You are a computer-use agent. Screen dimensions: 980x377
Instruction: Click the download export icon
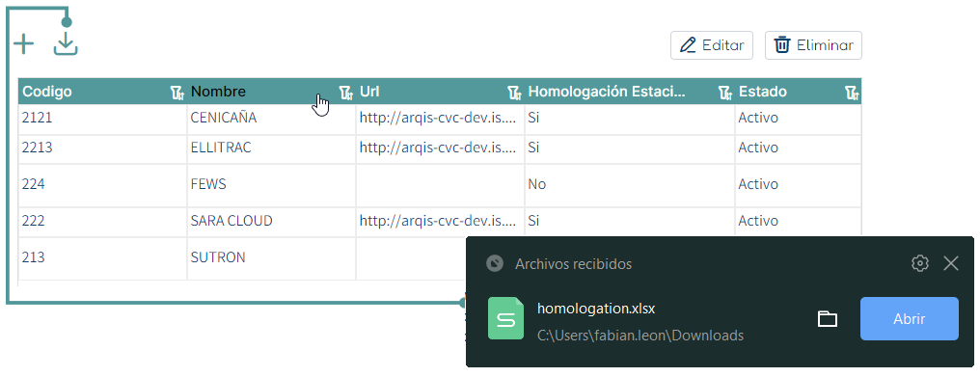(x=66, y=43)
